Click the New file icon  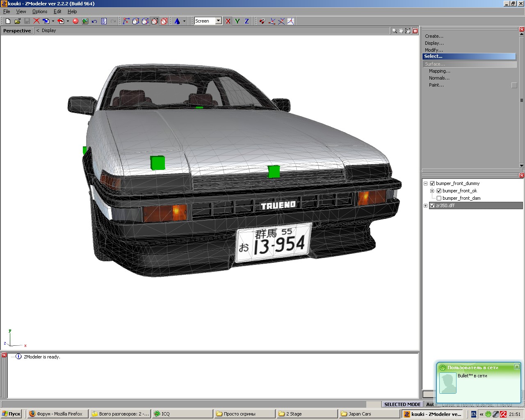[x=8, y=21]
